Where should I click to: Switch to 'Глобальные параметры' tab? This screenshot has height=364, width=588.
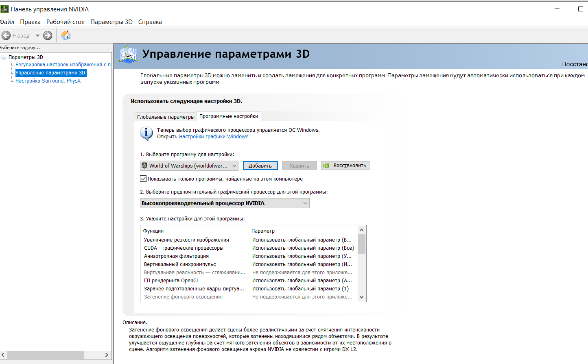[x=166, y=117]
